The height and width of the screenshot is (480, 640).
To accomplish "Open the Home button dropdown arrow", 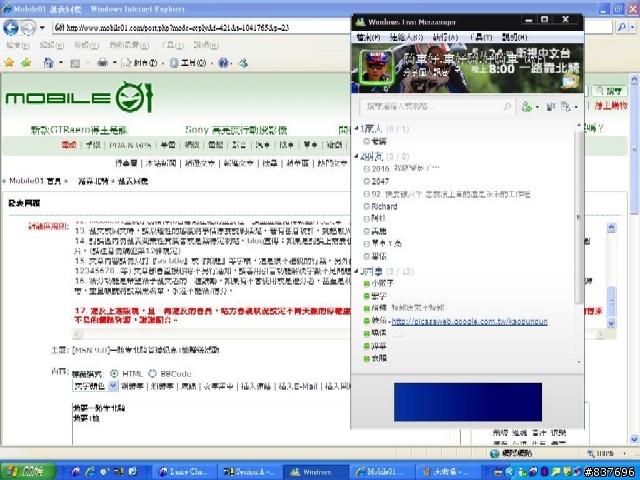I will point(61,63).
